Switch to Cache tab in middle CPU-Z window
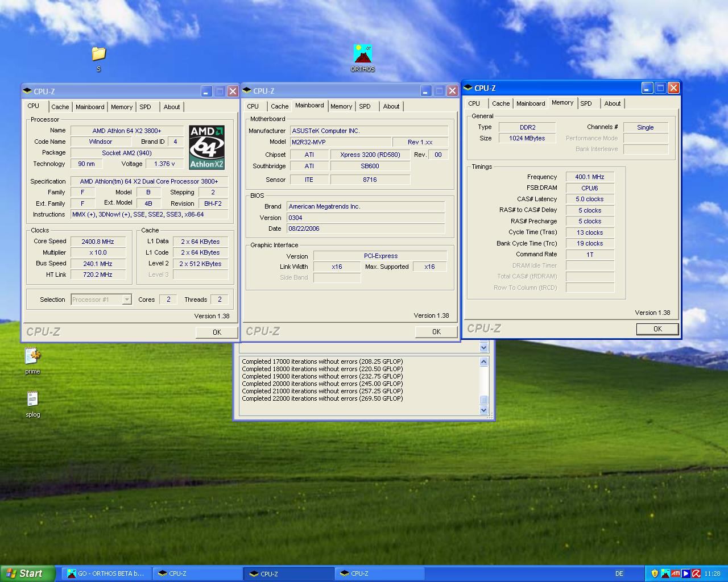Image resolution: width=728 pixels, height=582 pixels. 279,106
